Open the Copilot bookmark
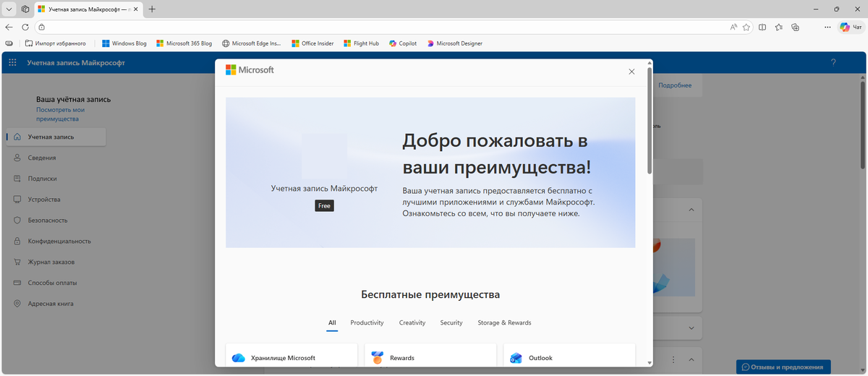 tap(403, 43)
